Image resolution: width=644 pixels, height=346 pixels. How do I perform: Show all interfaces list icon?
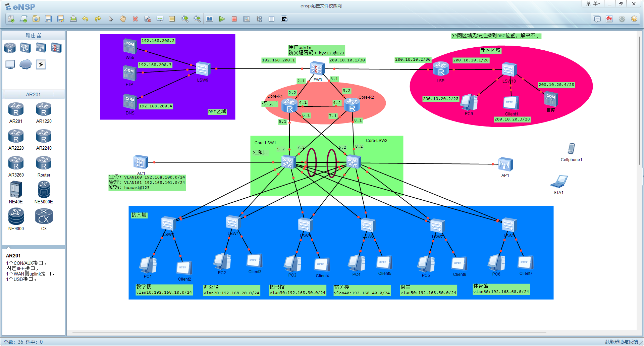[x=259, y=19]
